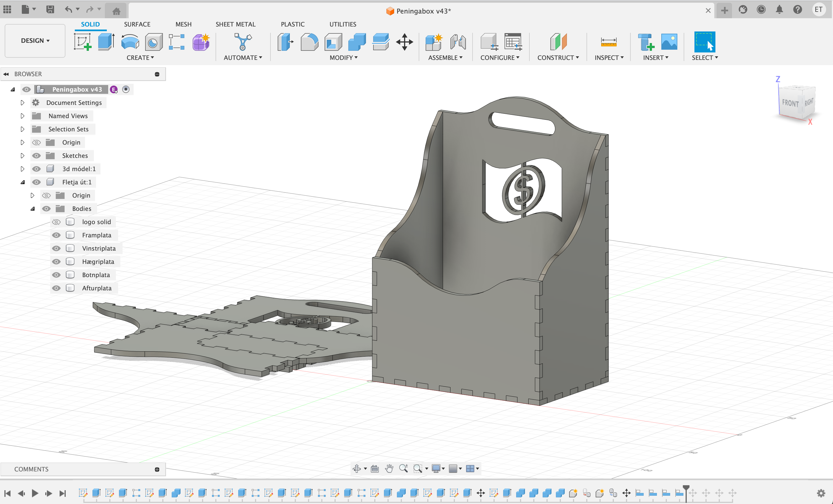
Task: Select the Offset Plane construct tool
Action: tap(558, 42)
